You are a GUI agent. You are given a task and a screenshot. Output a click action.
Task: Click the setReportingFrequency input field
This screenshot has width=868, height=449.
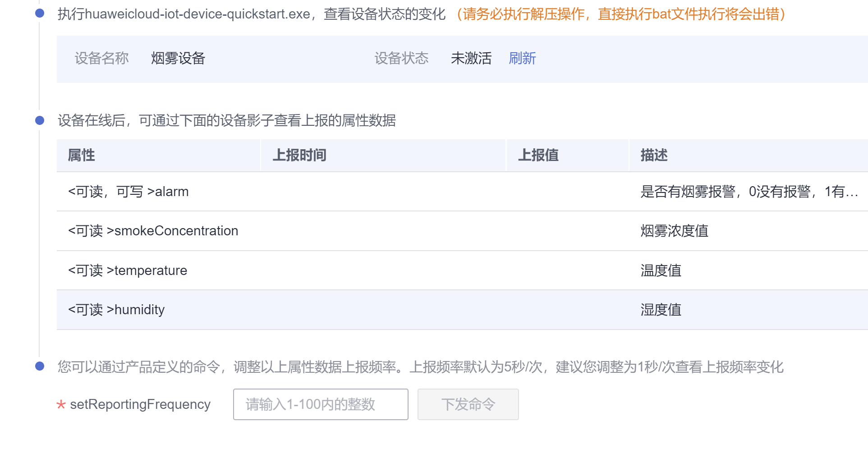click(321, 404)
